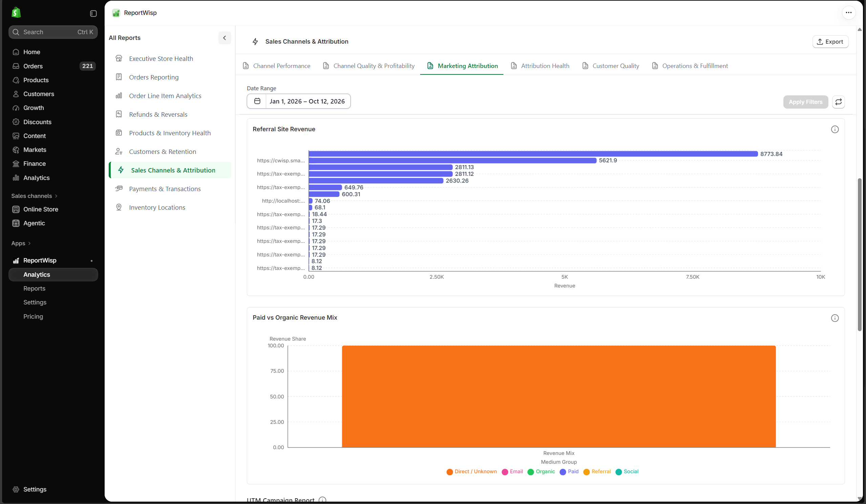Toggle the Paid legend swatch

[x=563, y=472]
